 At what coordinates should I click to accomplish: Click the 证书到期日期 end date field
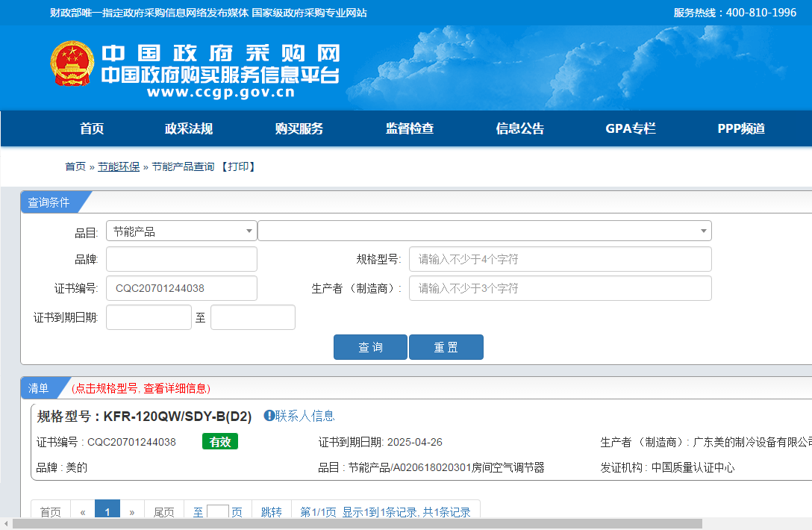(x=253, y=317)
